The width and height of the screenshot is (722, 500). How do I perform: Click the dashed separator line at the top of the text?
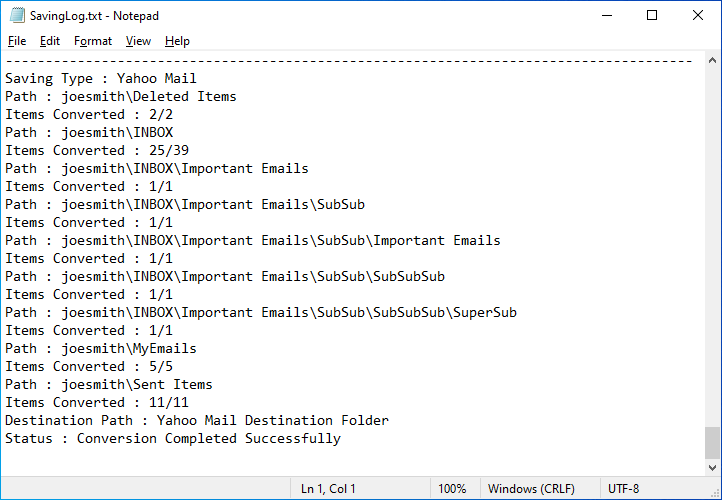349,60
